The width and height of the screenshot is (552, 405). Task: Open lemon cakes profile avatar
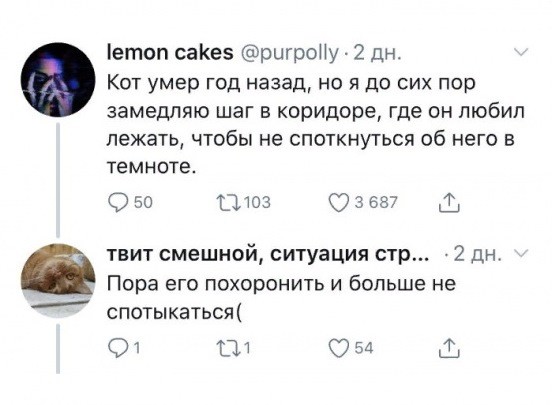click(x=58, y=80)
